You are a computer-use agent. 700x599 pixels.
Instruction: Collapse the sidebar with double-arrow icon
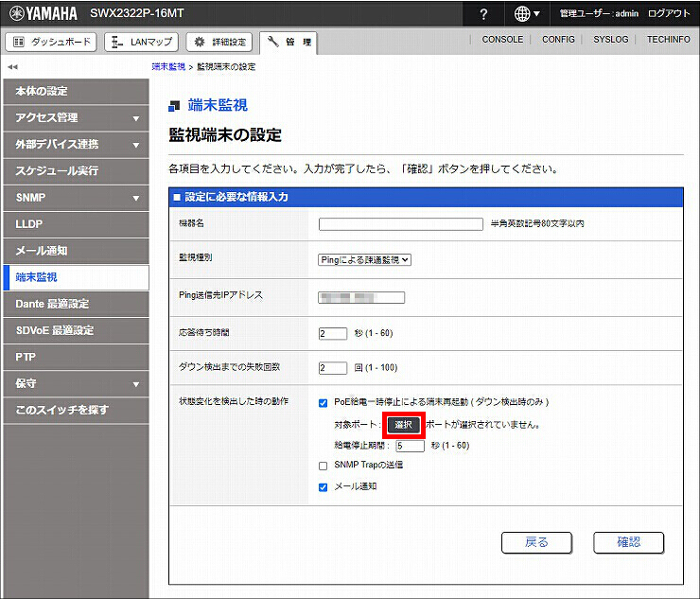pos(12,67)
